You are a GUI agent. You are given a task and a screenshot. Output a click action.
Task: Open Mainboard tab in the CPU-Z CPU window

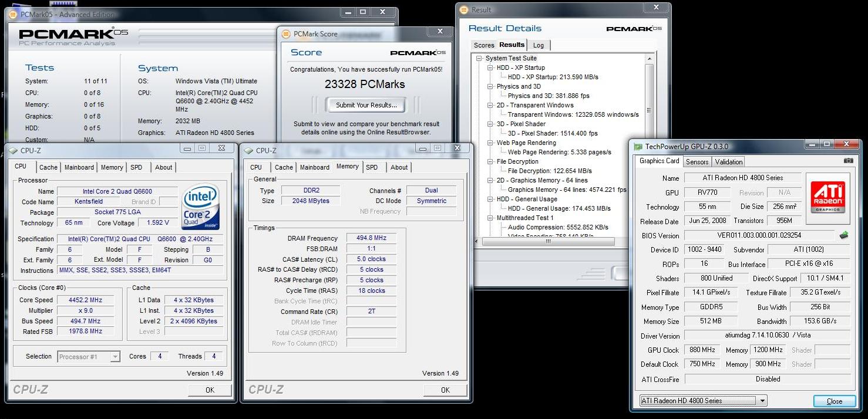click(79, 167)
